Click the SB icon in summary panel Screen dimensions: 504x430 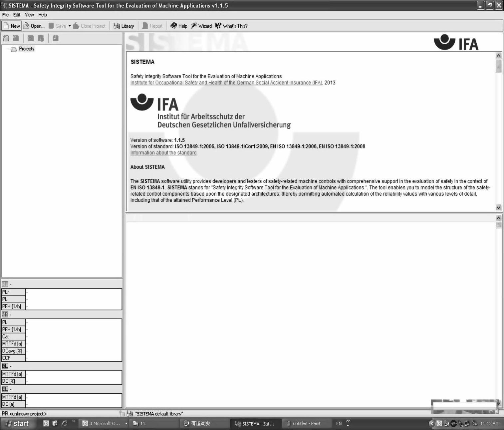pos(5,315)
